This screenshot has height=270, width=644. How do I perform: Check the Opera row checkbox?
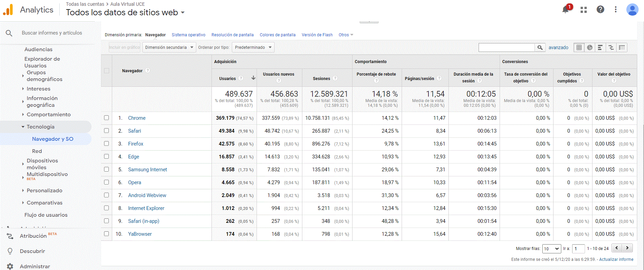pyautogui.click(x=106, y=182)
